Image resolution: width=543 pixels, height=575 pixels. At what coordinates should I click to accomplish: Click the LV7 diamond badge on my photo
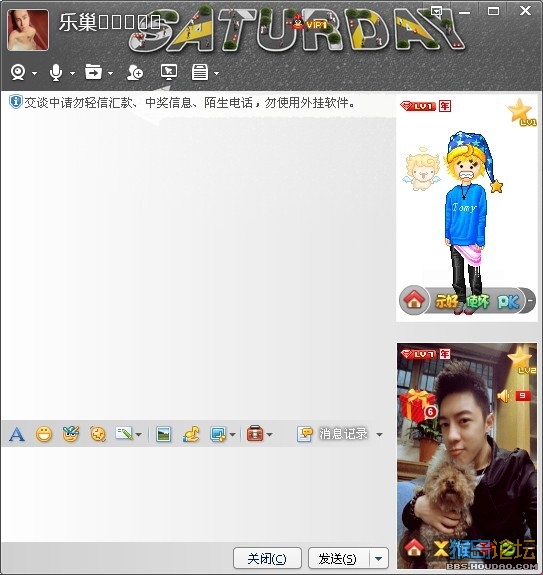[x=418, y=354]
